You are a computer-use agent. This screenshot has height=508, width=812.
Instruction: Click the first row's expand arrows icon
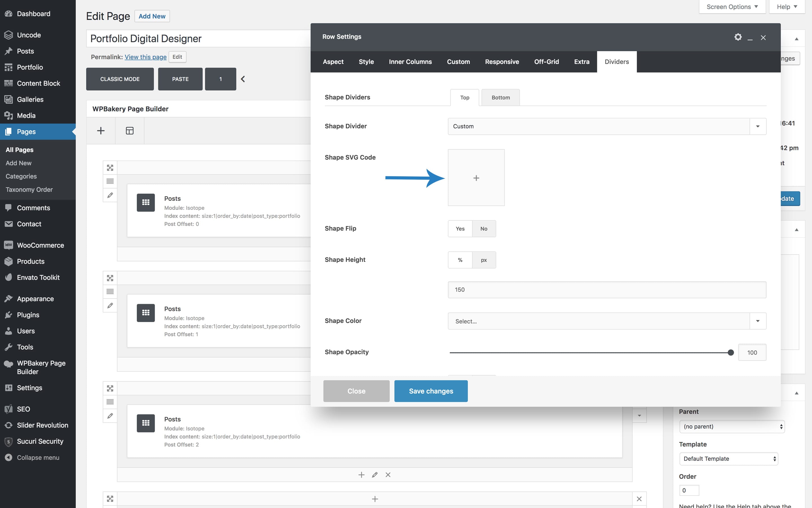(110, 168)
